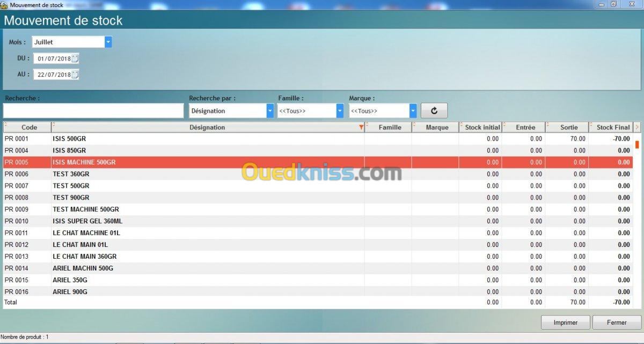Click the Imprimer button
Image resolution: width=644 pixels, height=344 pixels.
(x=566, y=323)
